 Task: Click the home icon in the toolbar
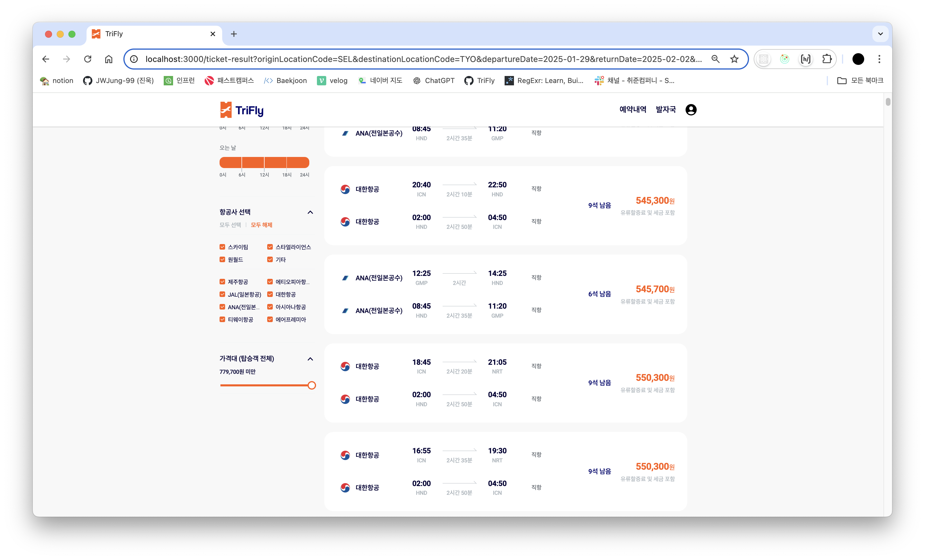point(108,59)
